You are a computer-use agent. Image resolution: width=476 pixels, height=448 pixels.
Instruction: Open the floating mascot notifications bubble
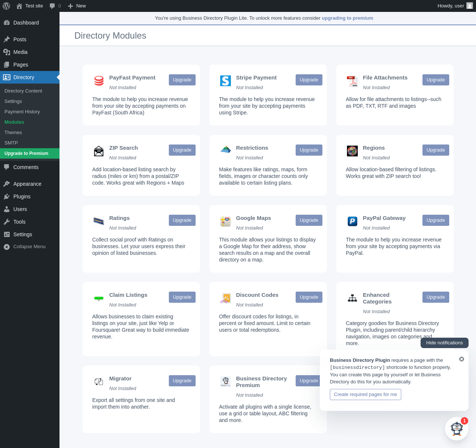pyautogui.click(x=457, y=429)
